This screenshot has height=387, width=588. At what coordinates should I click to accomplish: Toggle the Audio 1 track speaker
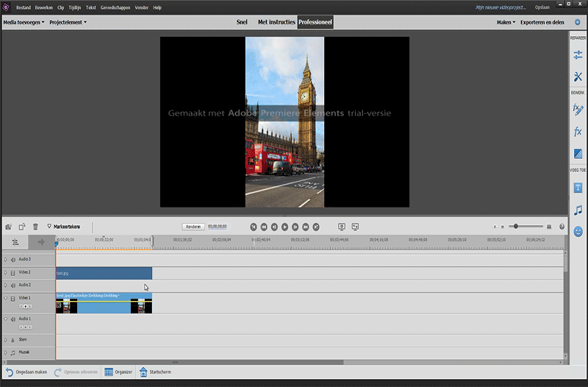point(13,319)
